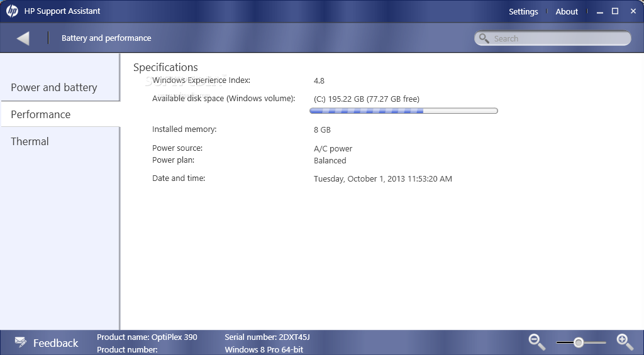Click the Tuesday, October 1, 2013 timestamp
Viewport: 644px width, 355px height.
tap(383, 179)
